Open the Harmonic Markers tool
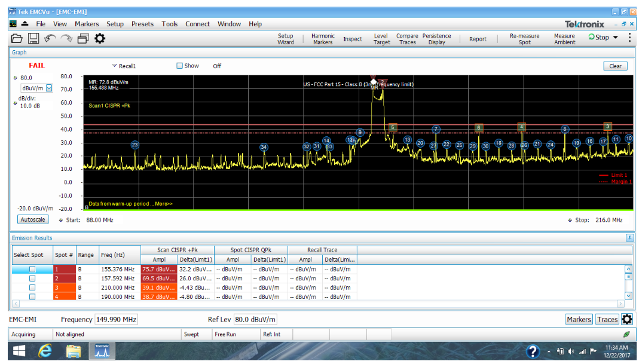 [x=323, y=38]
